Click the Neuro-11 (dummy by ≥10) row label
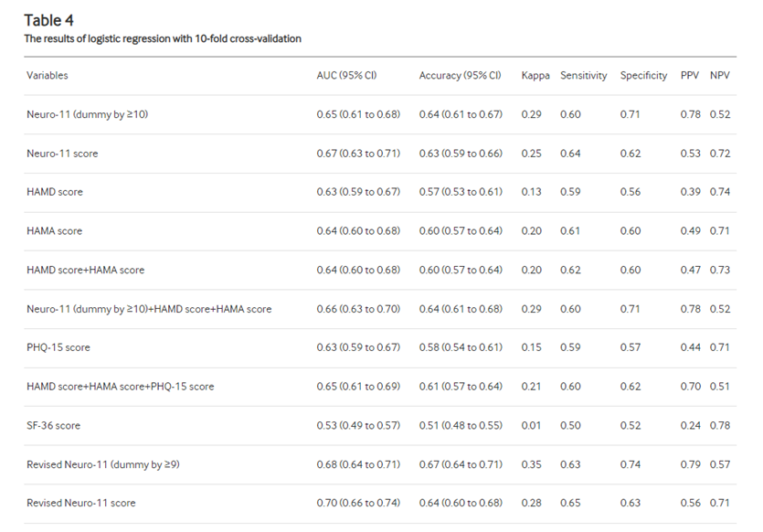 (x=87, y=114)
